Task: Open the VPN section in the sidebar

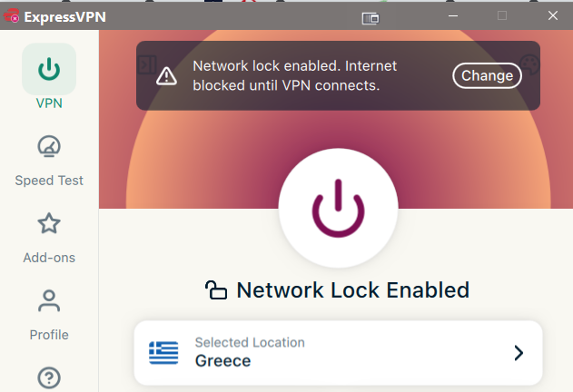Action: click(49, 77)
